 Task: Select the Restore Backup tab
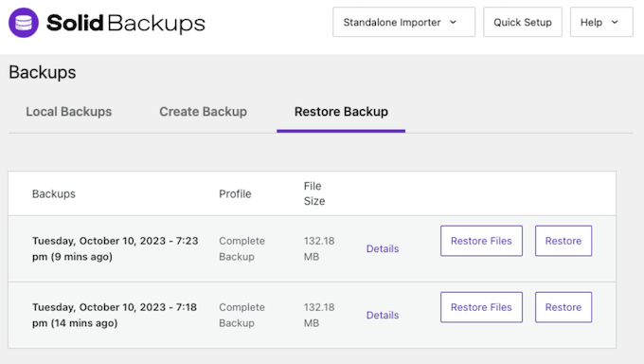click(341, 112)
